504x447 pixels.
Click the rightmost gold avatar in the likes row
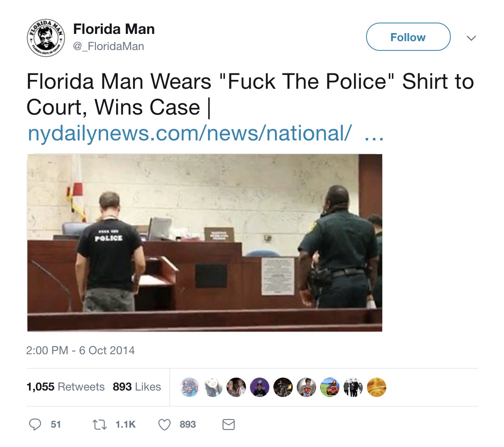[x=377, y=387]
